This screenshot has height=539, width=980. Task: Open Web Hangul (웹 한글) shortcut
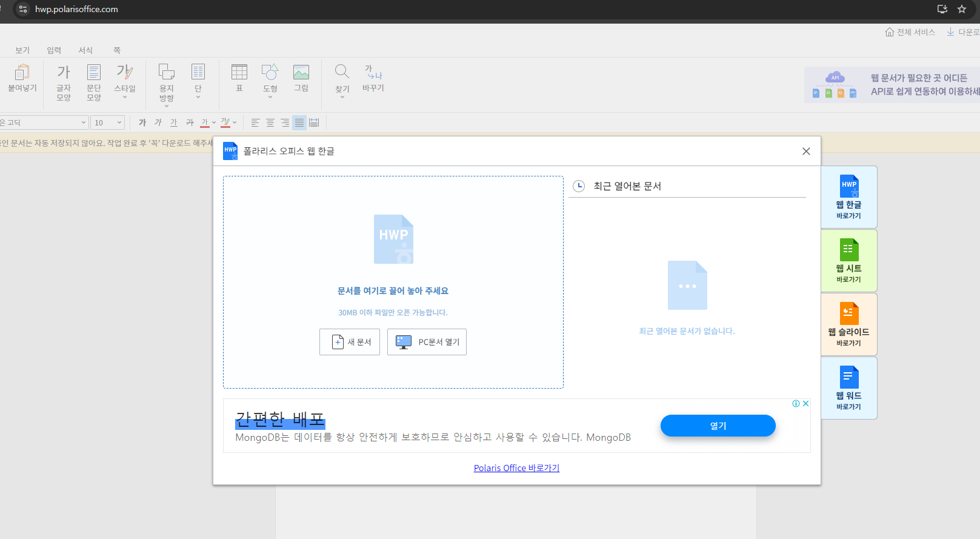click(x=848, y=197)
